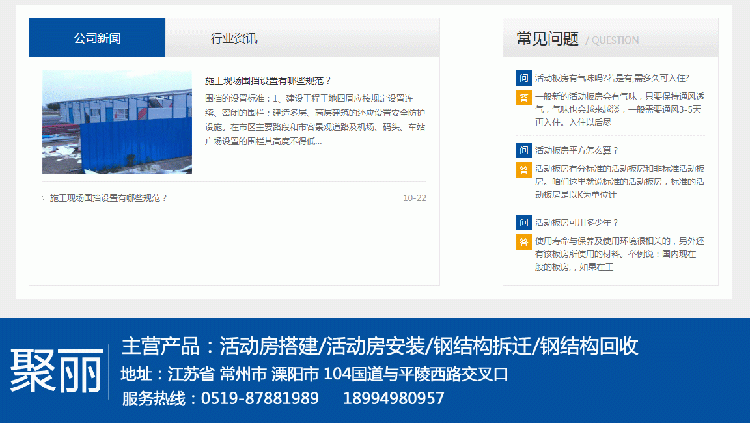750x423 pixels.
Task: Click the 问 icon of the 平方 question
Action: [x=524, y=150]
